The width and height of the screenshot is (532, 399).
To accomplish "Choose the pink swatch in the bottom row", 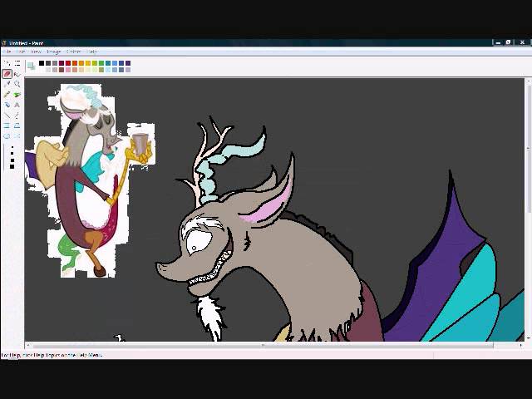I will [68, 70].
